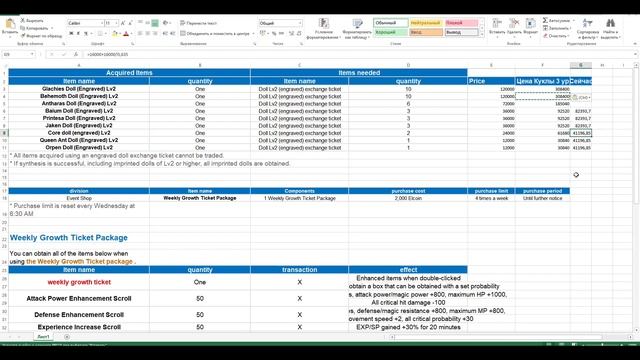Click the Decrease Decimal icon
This screenshot has width=640, height=360.
pos(299,33)
